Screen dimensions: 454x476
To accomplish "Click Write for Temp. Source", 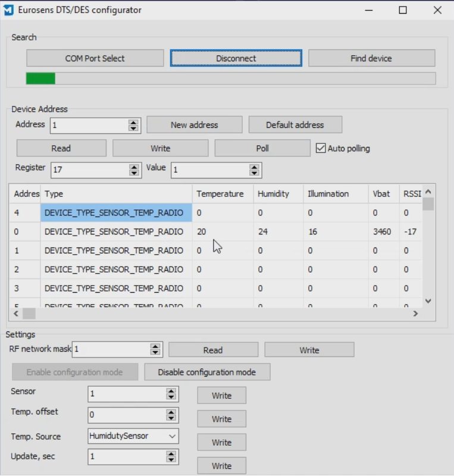I will pos(222,442).
